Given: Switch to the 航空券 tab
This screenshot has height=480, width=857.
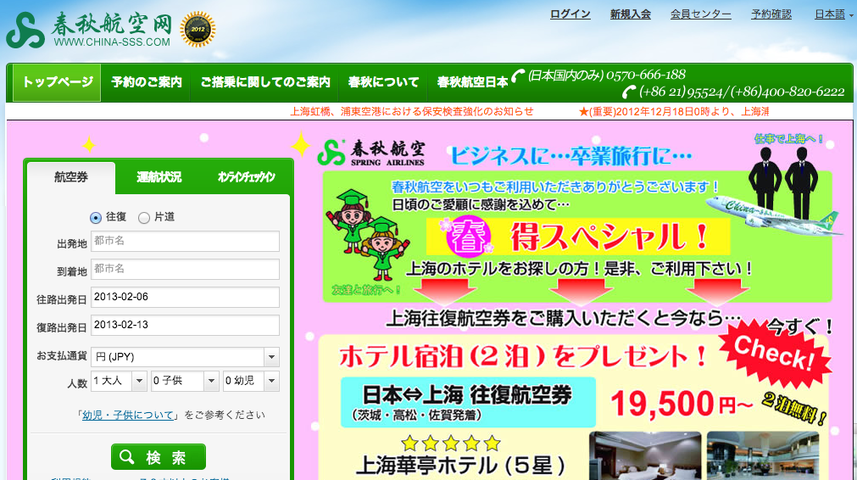Looking at the screenshot, I should [71, 177].
